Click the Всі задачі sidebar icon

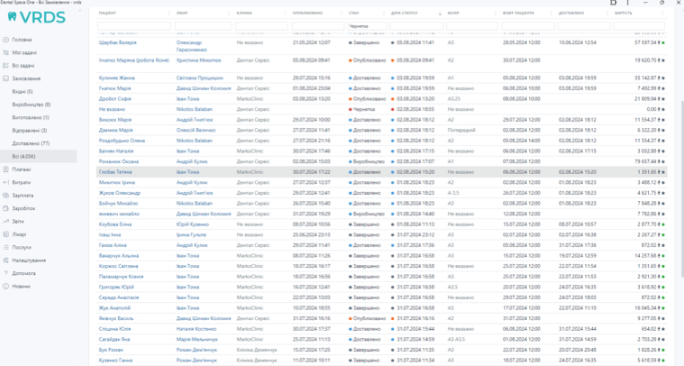coord(6,65)
